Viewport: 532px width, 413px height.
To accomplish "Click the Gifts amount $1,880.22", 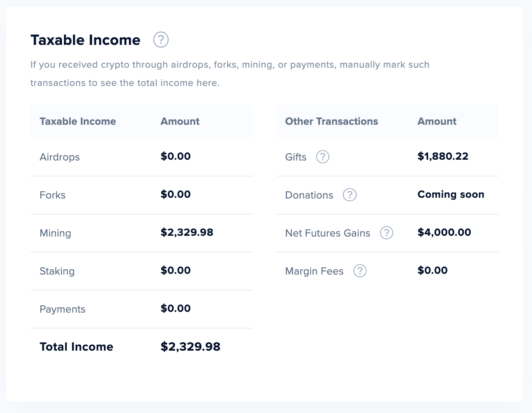I will click(x=443, y=156).
